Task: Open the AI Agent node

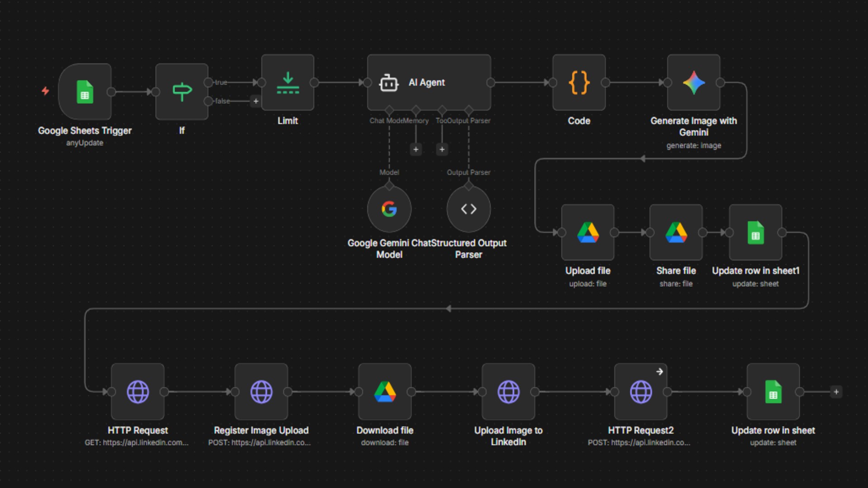Action: 429,83
